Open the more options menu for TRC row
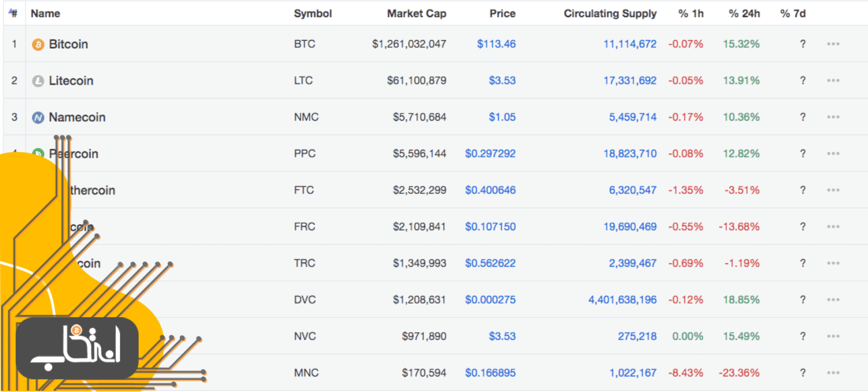868x392 pixels. click(x=833, y=263)
